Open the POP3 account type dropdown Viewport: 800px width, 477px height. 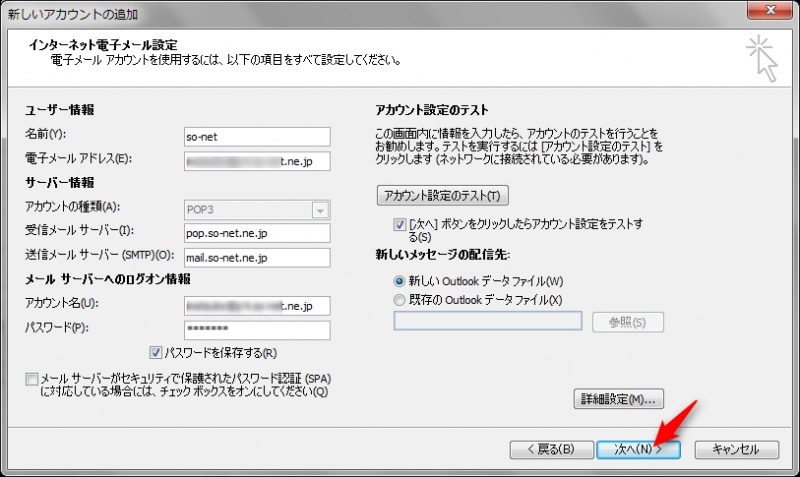pyautogui.click(x=320, y=210)
